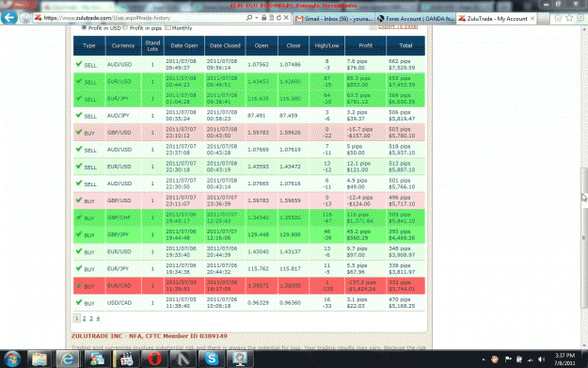Click the browser forward arrow button

coord(25,18)
